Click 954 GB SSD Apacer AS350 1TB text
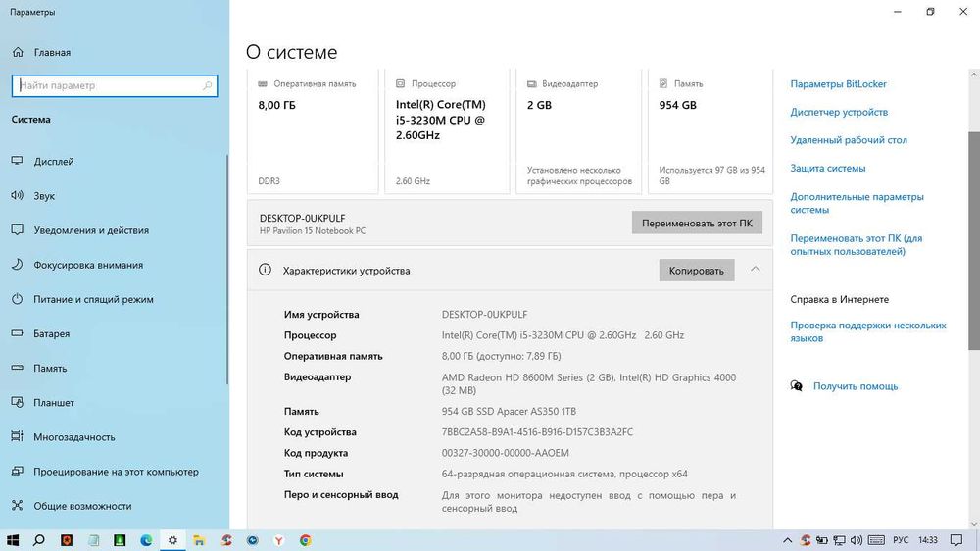Image resolution: width=980 pixels, height=551 pixels. [509, 412]
